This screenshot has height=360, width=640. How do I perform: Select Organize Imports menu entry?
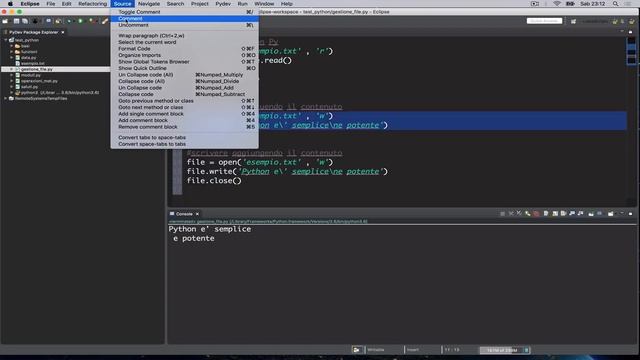coord(184,55)
